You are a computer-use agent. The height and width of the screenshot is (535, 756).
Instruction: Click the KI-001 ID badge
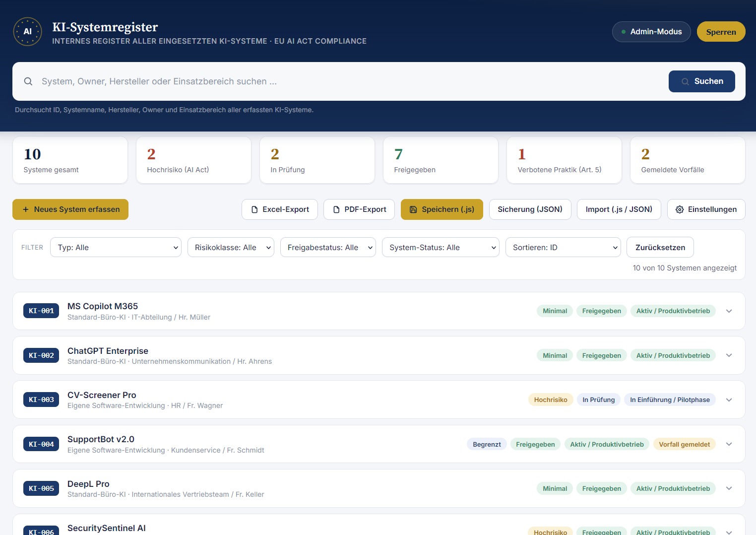tap(41, 311)
